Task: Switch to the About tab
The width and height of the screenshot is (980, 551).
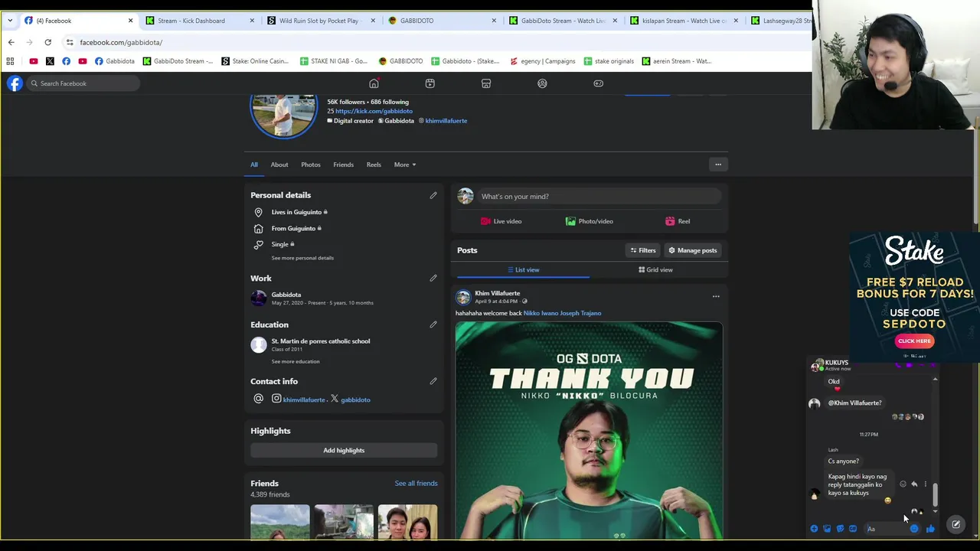Action: 279,165
